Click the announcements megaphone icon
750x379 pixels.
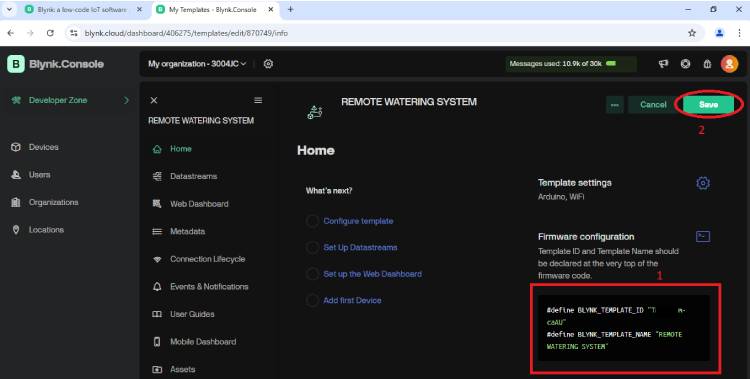point(663,64)
